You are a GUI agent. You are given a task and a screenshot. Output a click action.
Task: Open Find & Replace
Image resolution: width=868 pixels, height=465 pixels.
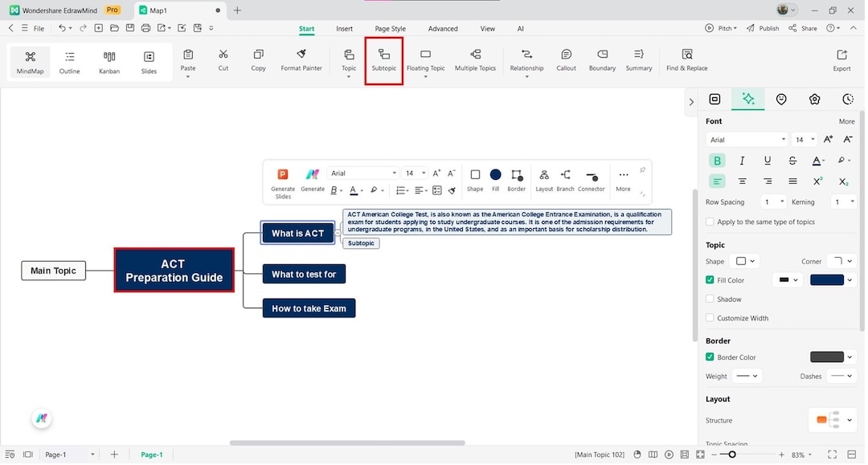686,59
